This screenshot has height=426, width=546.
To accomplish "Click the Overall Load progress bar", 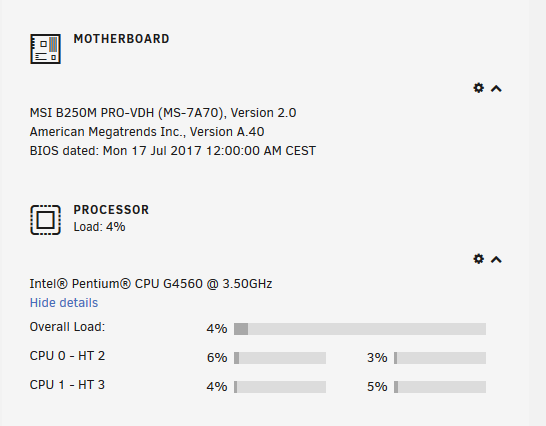I will click(360, 329).
